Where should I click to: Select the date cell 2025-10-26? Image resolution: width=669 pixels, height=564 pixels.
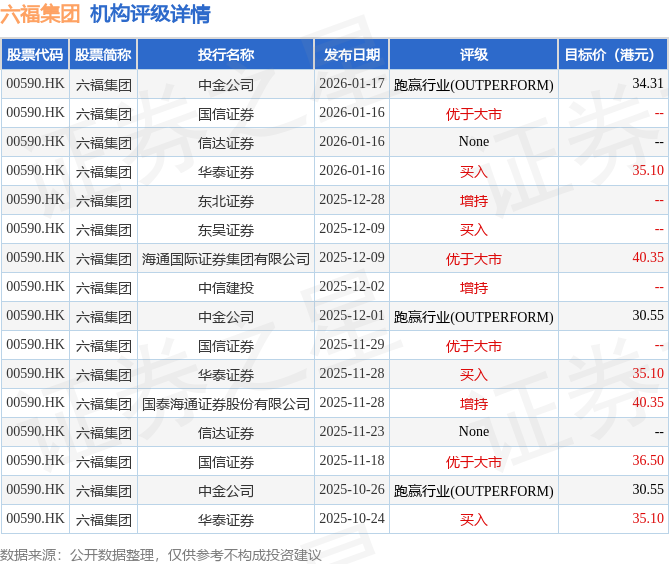352,490
